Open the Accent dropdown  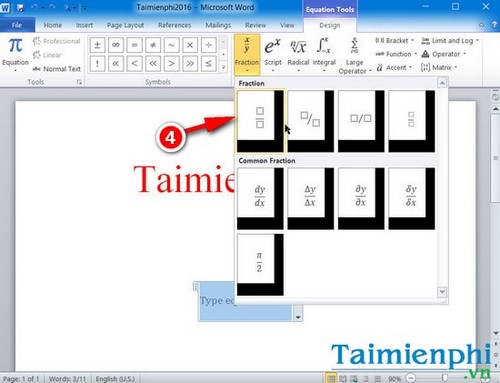click(x=394, y=68)
